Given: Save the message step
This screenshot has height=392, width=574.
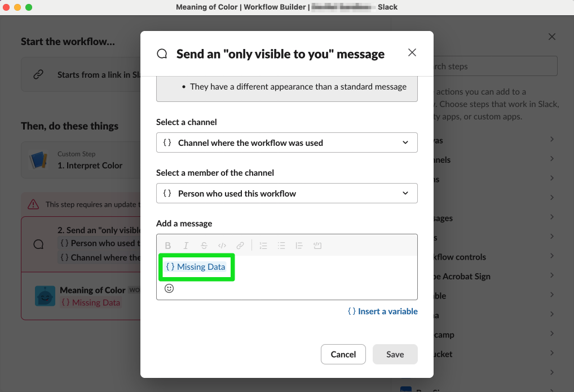Looking at the screenshot, I should (395, 354).
